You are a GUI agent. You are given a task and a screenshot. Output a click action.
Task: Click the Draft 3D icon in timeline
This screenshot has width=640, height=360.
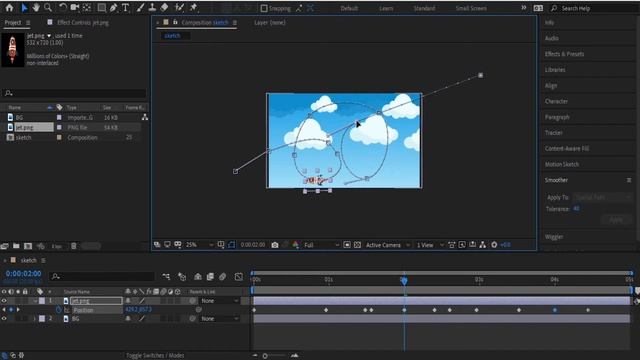tap(182, 277)
